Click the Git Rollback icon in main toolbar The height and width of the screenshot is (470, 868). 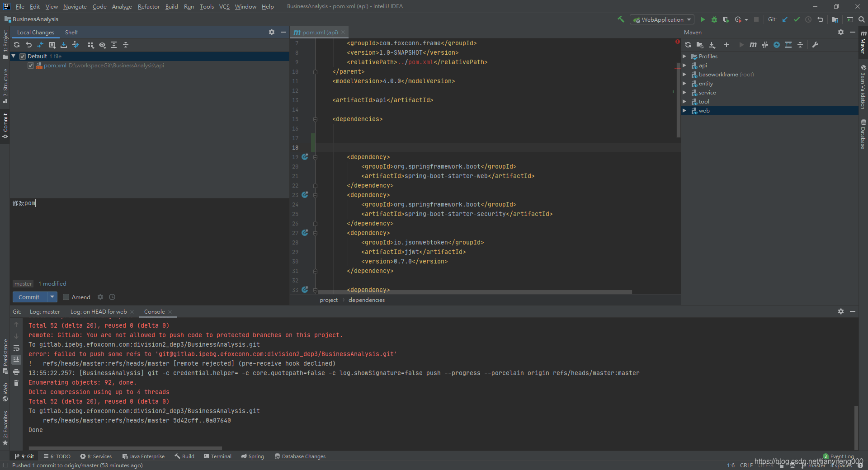tap(820, 19)
